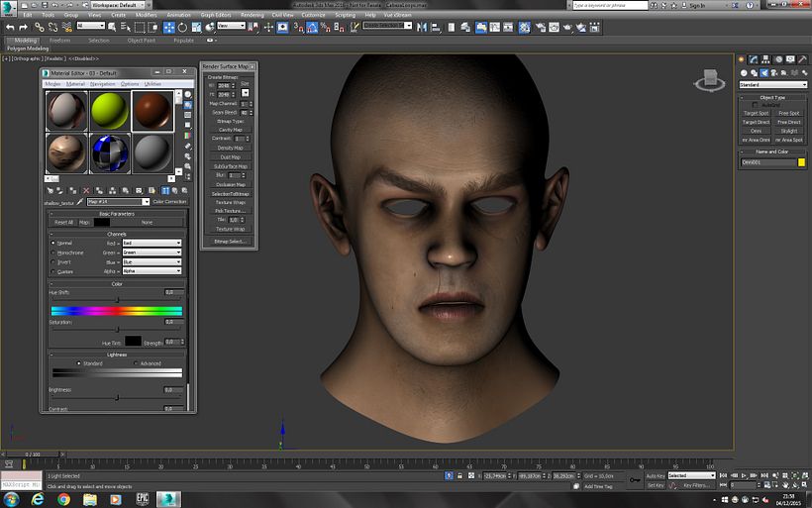Image resolution: width=812 pixels, height=508 pixels.
Task: Click the Target Spot light button
Action: point(756,113)
